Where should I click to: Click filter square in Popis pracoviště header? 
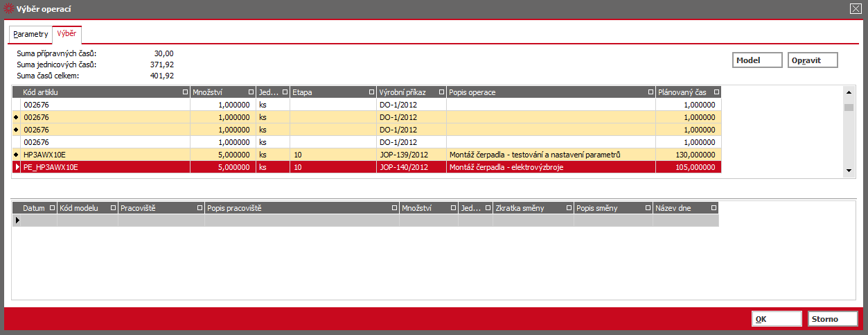coord(393,208)
